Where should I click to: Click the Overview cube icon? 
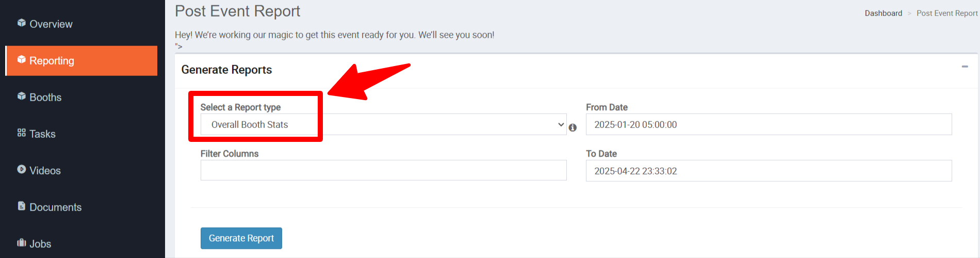pos(21,23)
